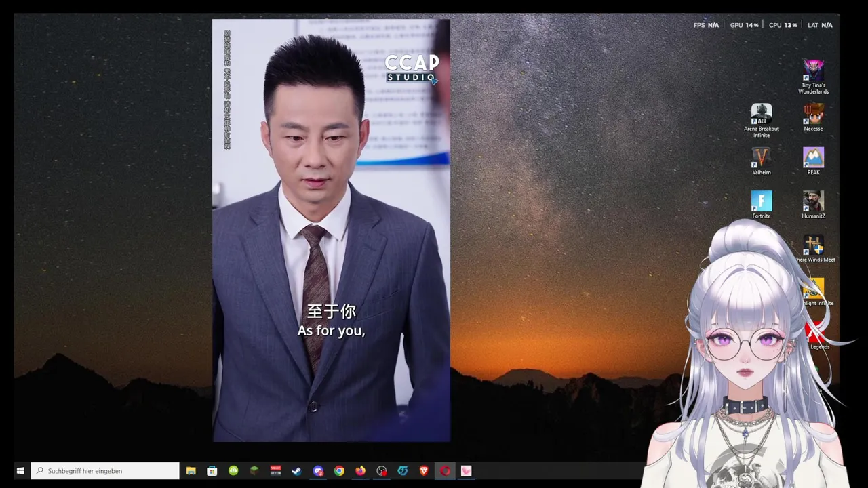Open Microsoft Store from the taskbar
Screen dimensions: 868x488
[212, 470]
